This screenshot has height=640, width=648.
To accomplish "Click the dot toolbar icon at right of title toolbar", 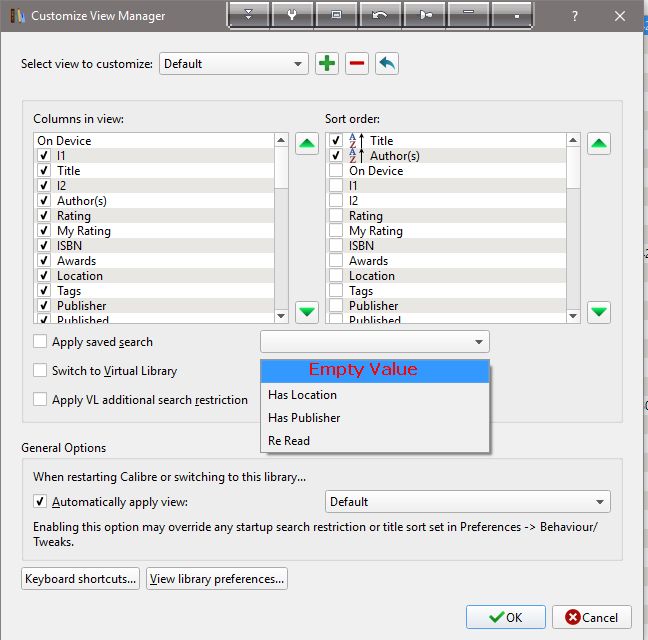I will (512, 15).
